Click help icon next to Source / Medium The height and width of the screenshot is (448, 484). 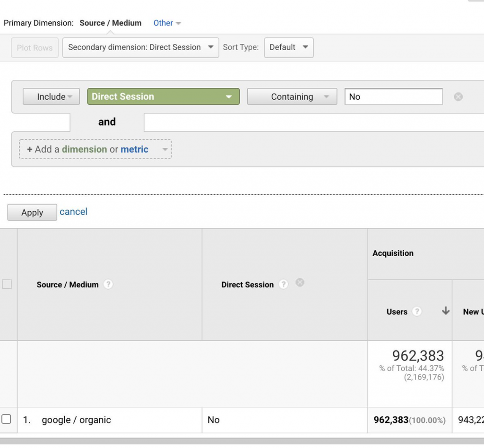(108, 284)
